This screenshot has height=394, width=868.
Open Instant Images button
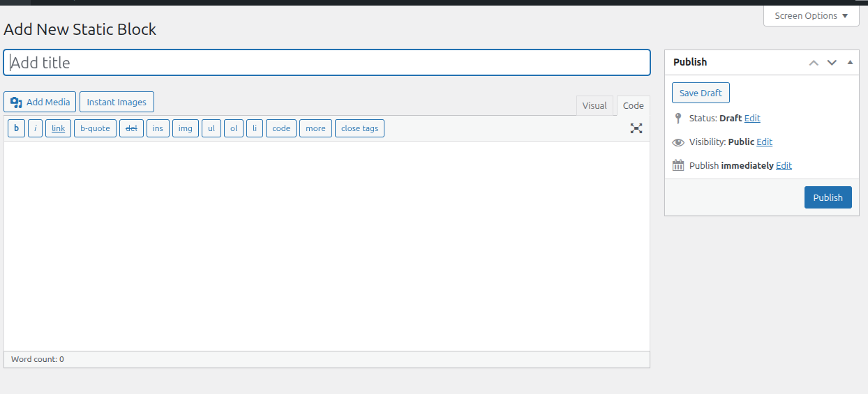click(x=117, y=102)
